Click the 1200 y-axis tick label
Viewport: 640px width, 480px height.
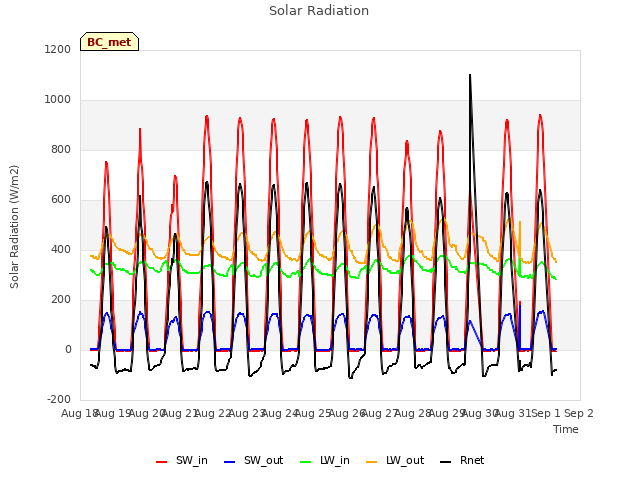coord(58,49)
